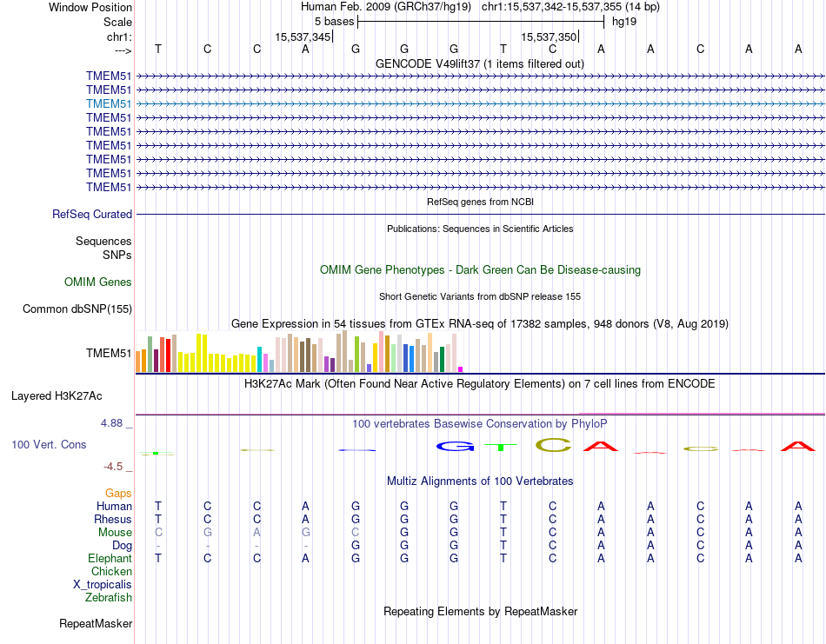This screenshot has width=826, height=644.
Task: Click the 15,537,345 coordinate marker
Action: click(x=303, y=37)
